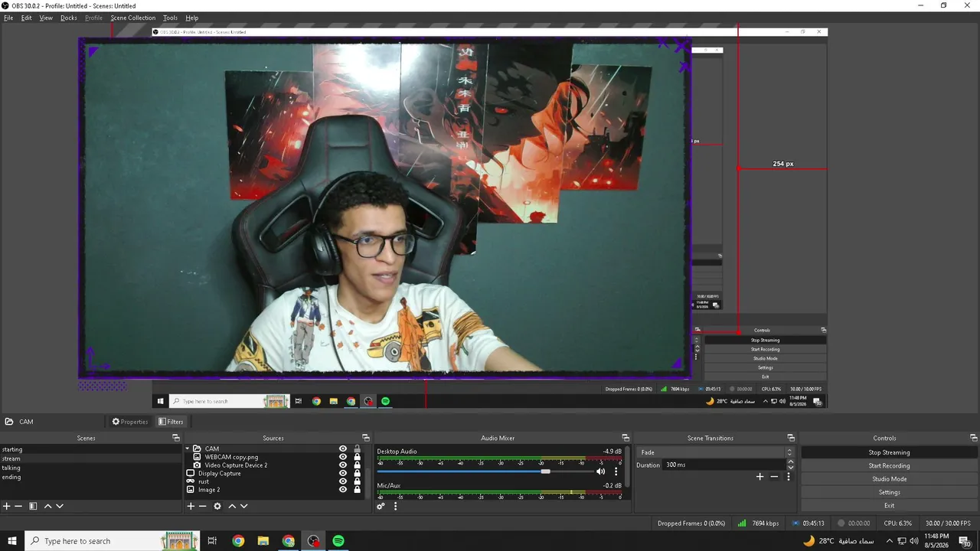Hide the WEBCAM copy.png source
The image size is (980, 551).
343,457
